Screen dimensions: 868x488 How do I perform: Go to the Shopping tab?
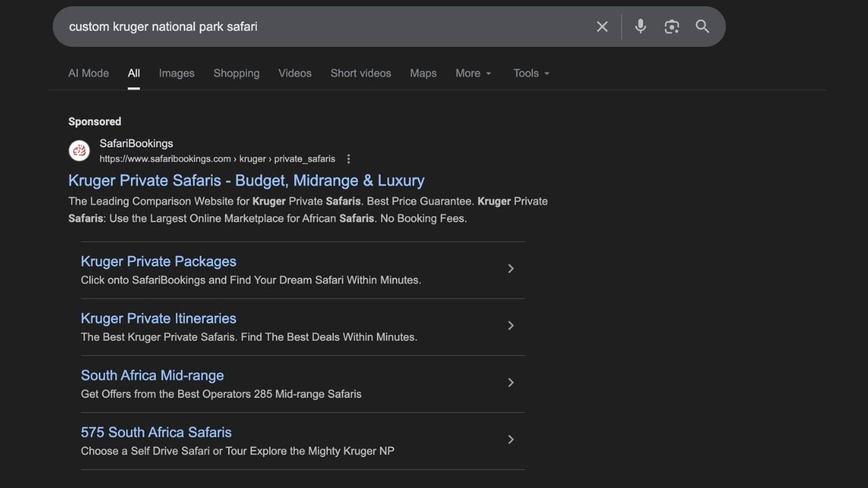click(x=236, y=73)
